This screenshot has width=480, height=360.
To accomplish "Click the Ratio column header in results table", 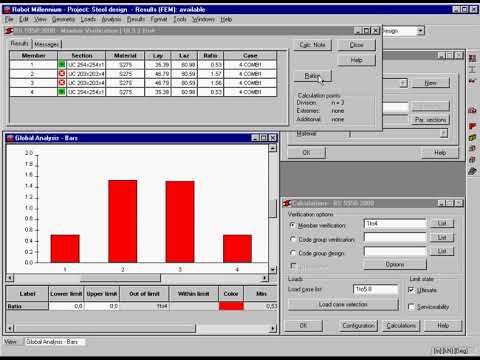I will click(210, 55).
